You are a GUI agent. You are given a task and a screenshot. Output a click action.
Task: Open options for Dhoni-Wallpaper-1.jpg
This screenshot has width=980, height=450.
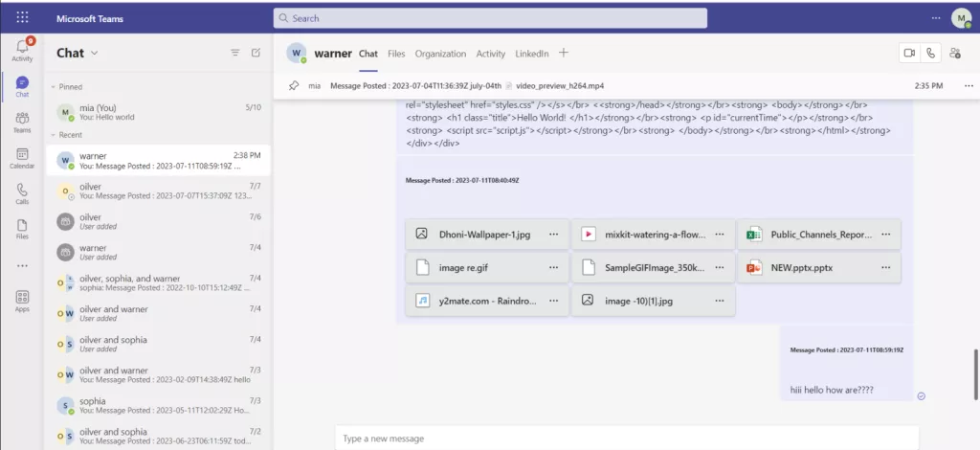pyautogui.click(x=553, y=235)
